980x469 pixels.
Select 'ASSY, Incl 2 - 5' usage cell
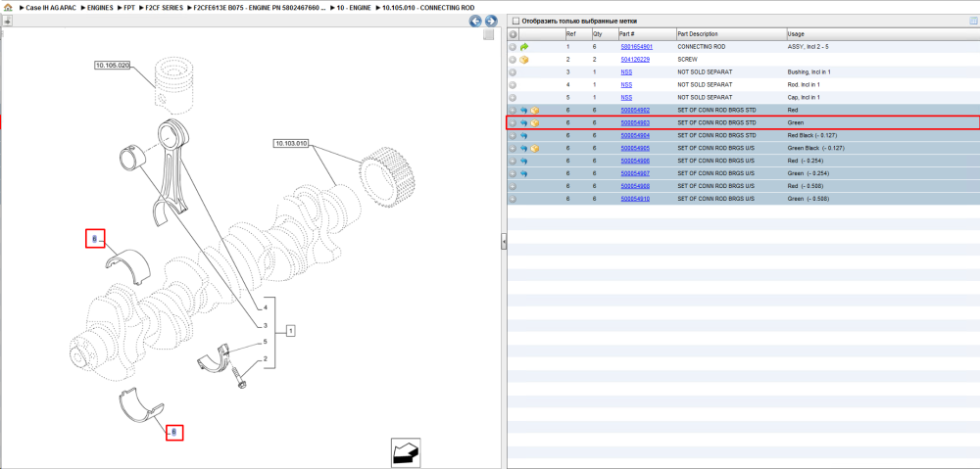pos(808,47)
